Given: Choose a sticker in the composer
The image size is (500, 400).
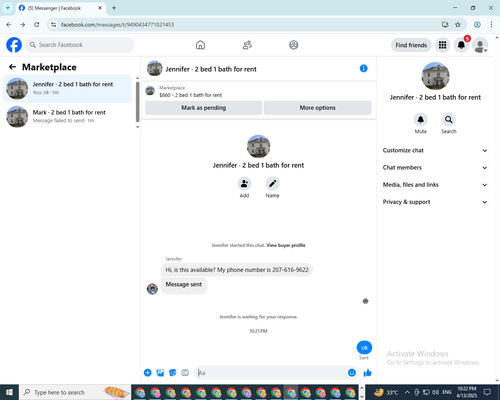Looking at the screenshot, I should point(173,373).
